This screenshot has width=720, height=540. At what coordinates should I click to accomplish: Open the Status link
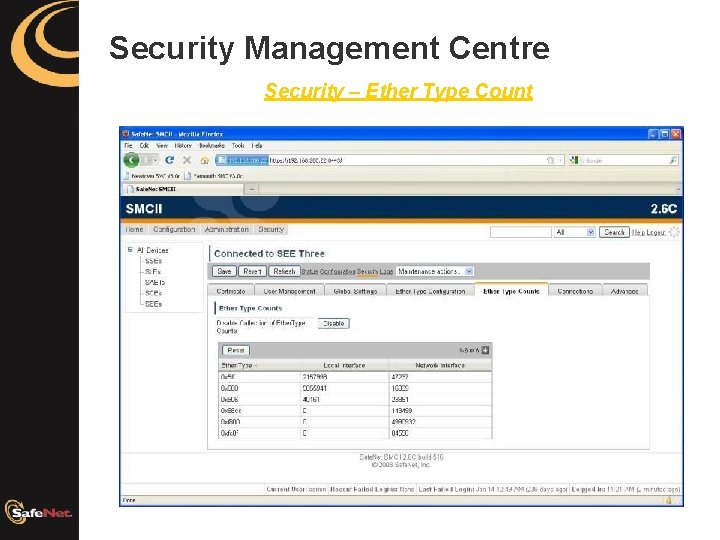click(309, 272)
